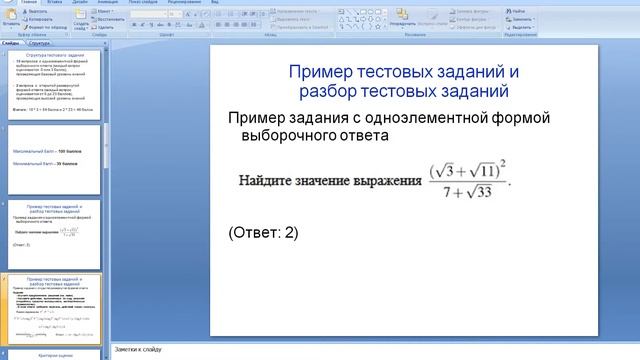Toggle Underline formatting
The width and height of the screenshot is (640, 360).
point(151,25)
